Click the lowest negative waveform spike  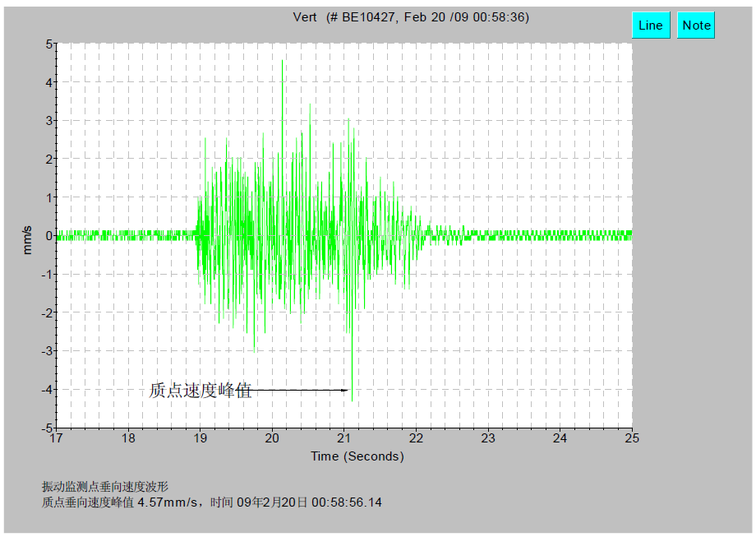tap(352, 400)
